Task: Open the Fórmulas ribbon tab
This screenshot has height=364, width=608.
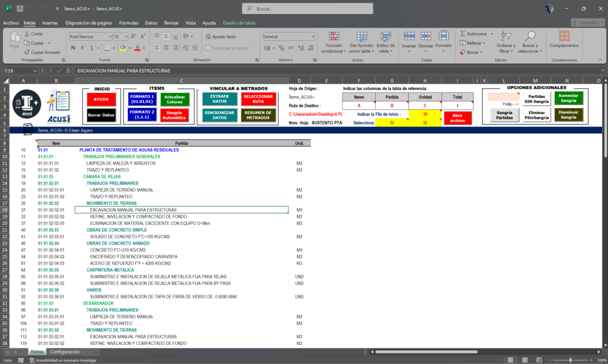Action: [128, 23]
